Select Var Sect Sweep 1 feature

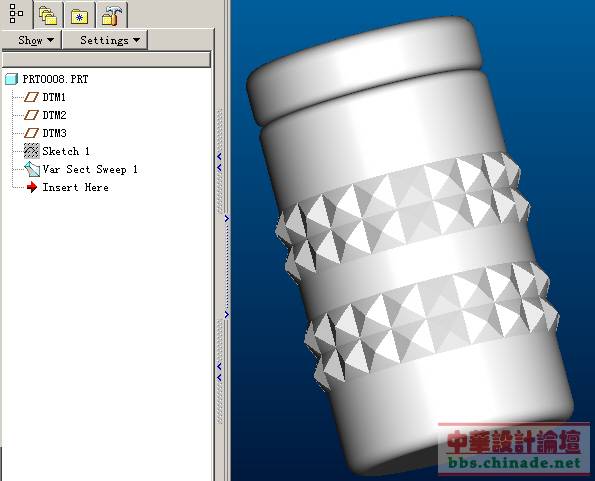coord(90,169)
